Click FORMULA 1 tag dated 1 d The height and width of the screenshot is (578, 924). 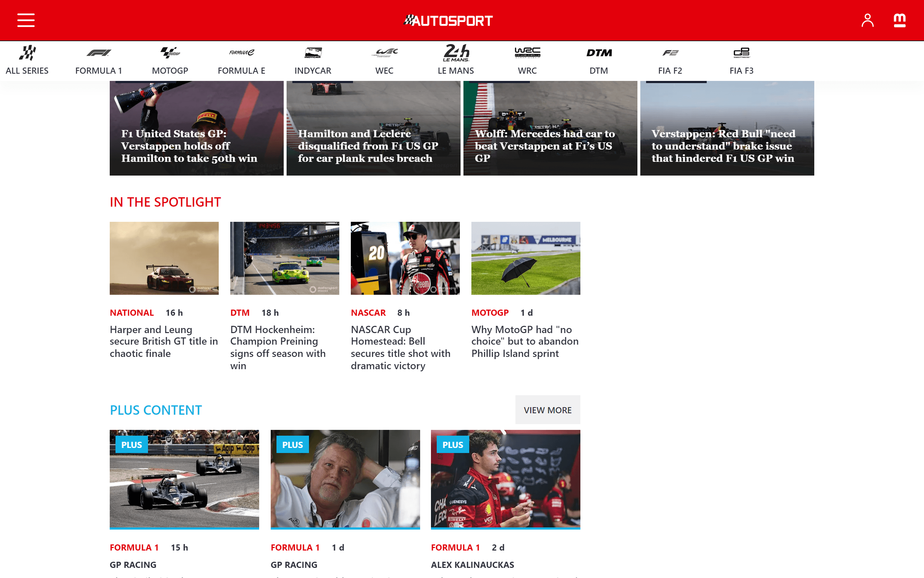295,547
